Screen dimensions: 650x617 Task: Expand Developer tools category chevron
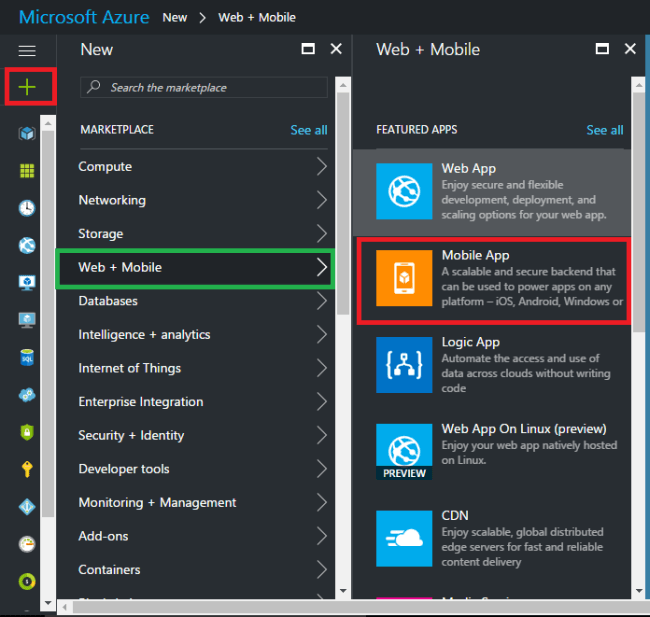tap(322, 469)
